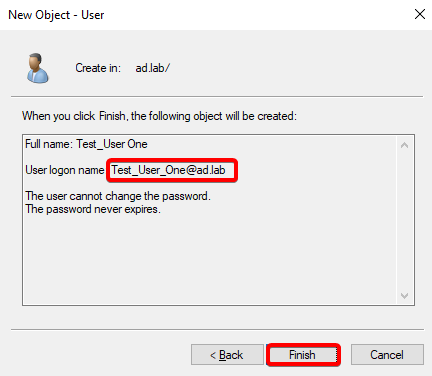The width and height of the screenshot is (432, 376).
Task: Click the 'New Object - User' title bar
Action: 200,15
